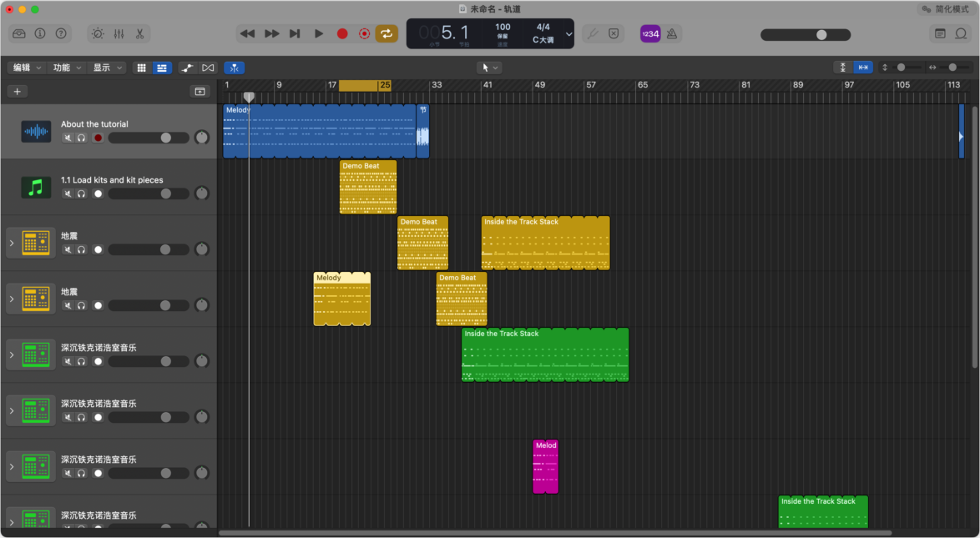Click the yellow cycle range in the ruler
This screenshot has height=538, width=980.
click(x=365, y=85)
